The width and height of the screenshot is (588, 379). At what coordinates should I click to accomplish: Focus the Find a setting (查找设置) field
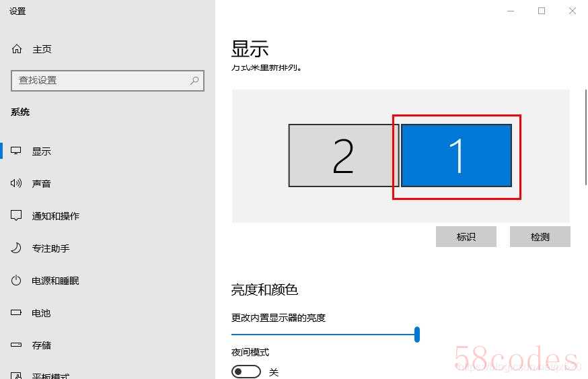[x=108, y=80]
